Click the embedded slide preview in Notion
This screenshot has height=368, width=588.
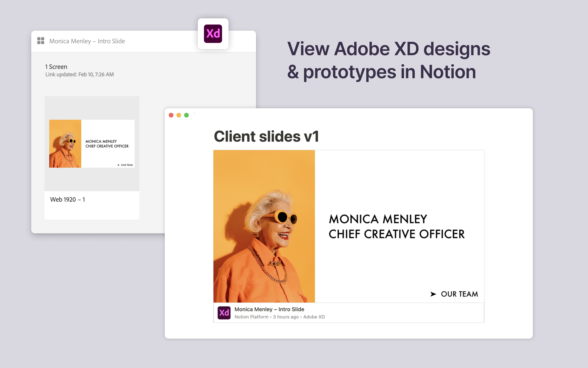coord(349,226)
